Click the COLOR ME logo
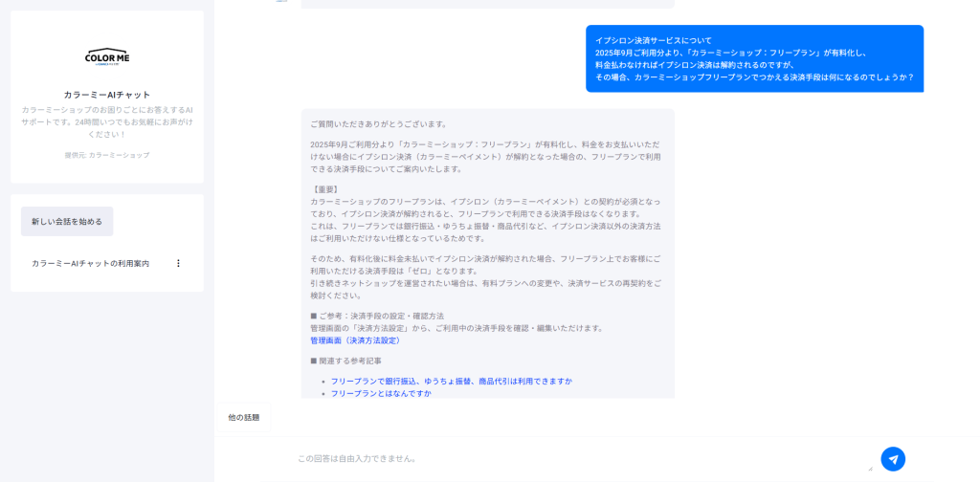This screenshot has width=980, height=482. tap(107, 56)
